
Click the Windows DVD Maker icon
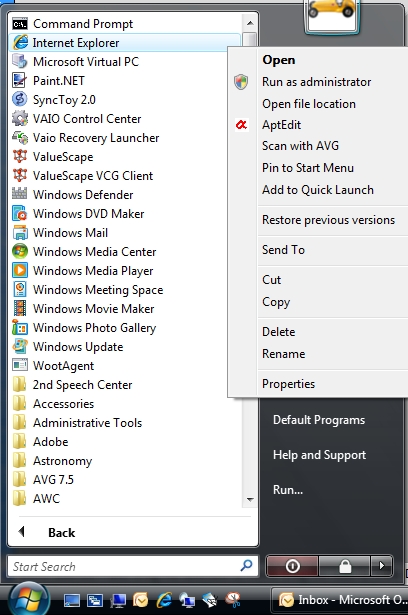coord(20,213)
